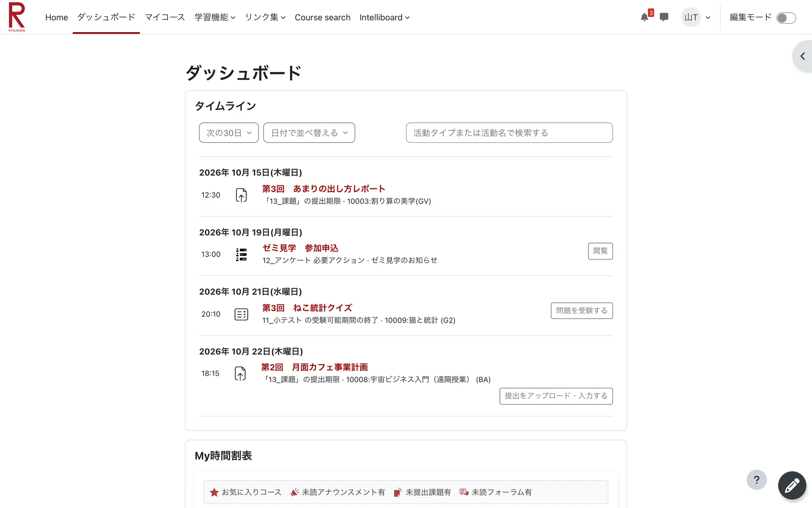Open Course search
812x508 pixels.
323,17
